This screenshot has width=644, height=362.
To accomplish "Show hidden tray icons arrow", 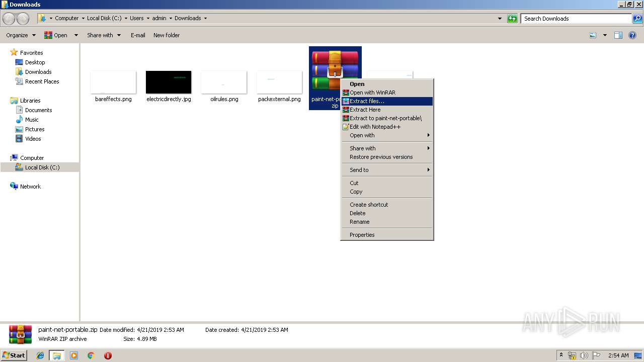I will click(561, 355).
